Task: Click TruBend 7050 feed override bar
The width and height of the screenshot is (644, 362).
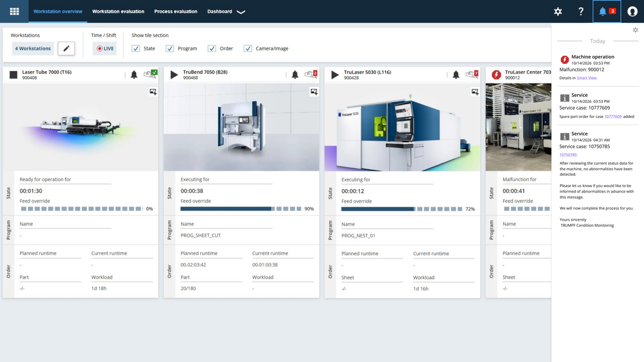Action: pos(241,209)
